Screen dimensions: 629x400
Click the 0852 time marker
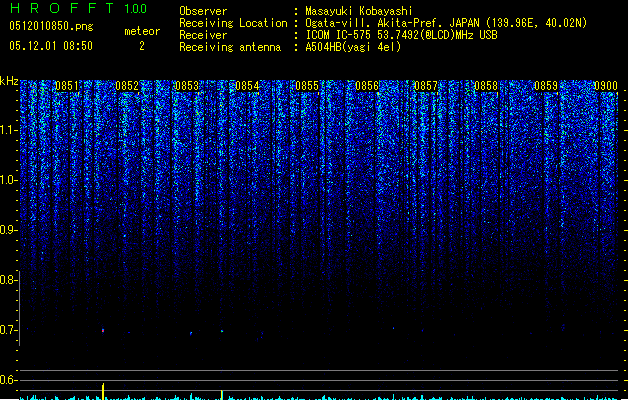coord(127,86)
